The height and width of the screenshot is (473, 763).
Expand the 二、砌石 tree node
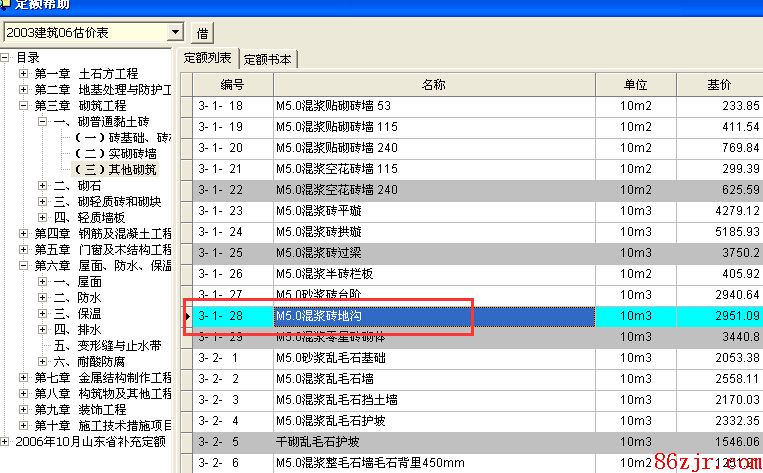(x=42, y=185)
